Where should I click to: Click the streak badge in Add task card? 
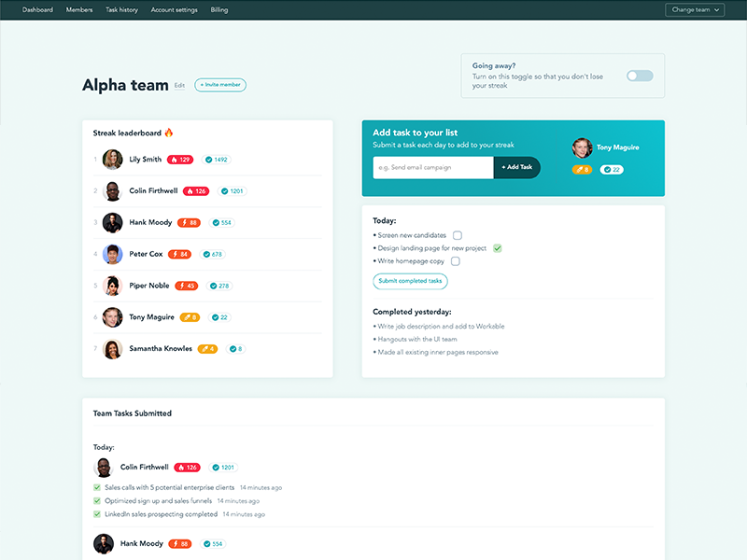click(x=582, y=170)
